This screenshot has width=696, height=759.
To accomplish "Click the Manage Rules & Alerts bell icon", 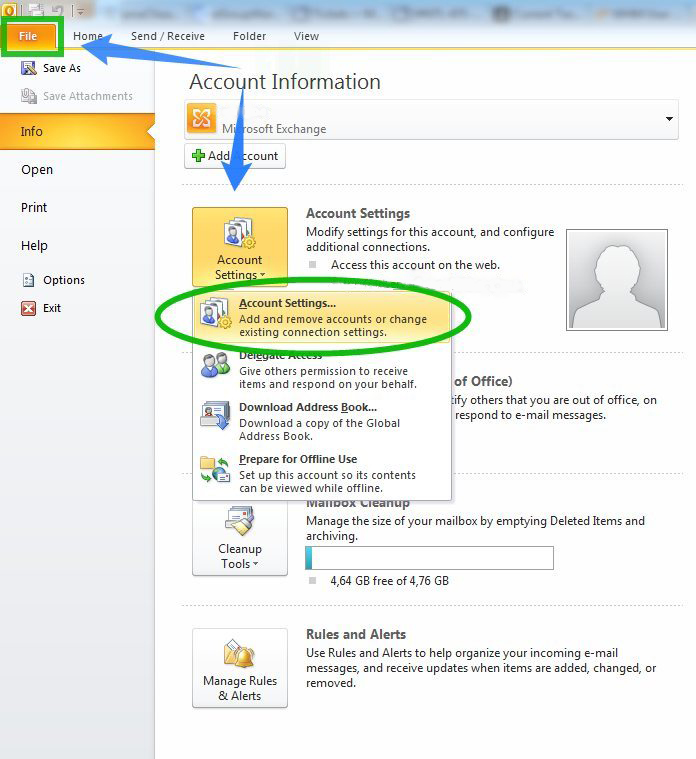I will (x=240, y=653).
